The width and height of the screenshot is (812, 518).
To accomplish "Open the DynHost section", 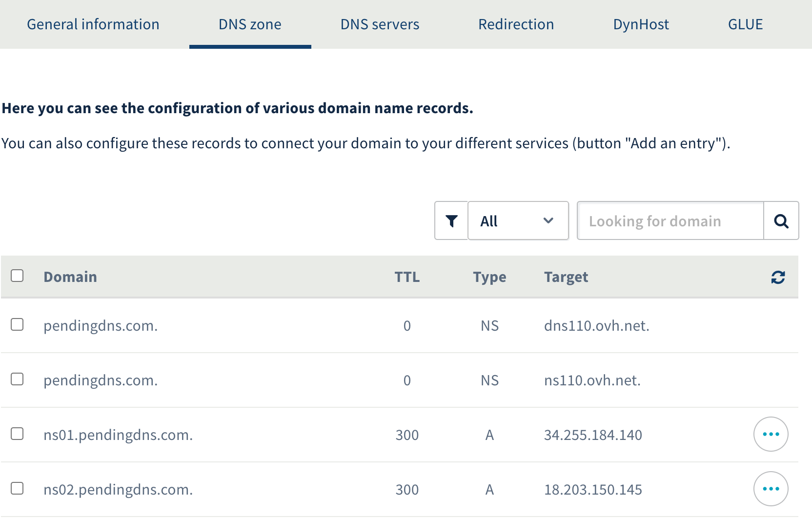I will click(x=641, y=24).
